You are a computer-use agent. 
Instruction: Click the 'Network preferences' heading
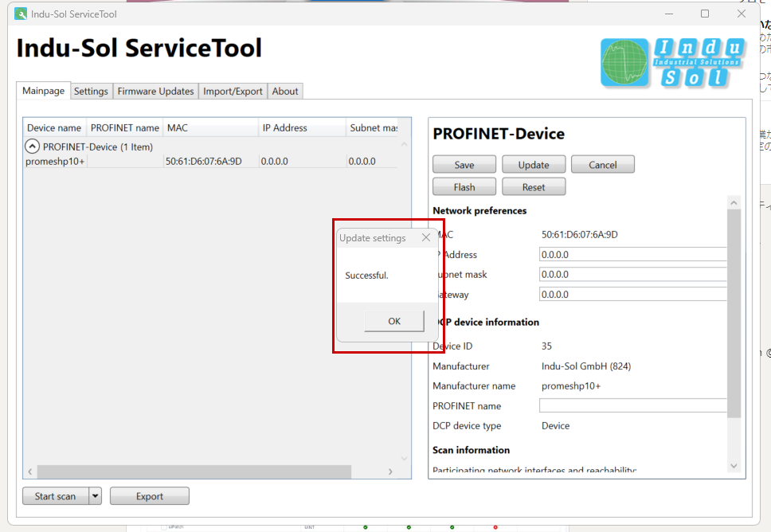click(x=479, y=210)
